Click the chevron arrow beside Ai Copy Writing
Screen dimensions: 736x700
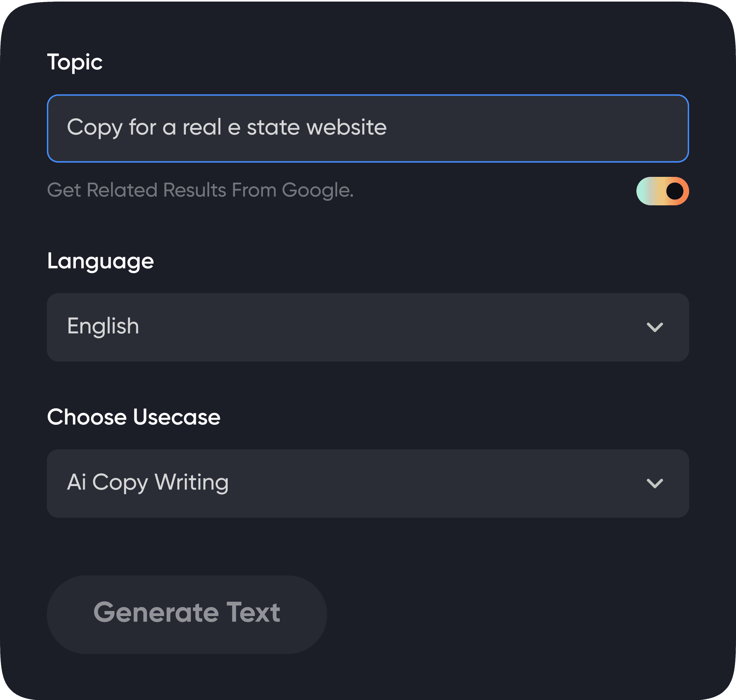(x=655, y=483)
